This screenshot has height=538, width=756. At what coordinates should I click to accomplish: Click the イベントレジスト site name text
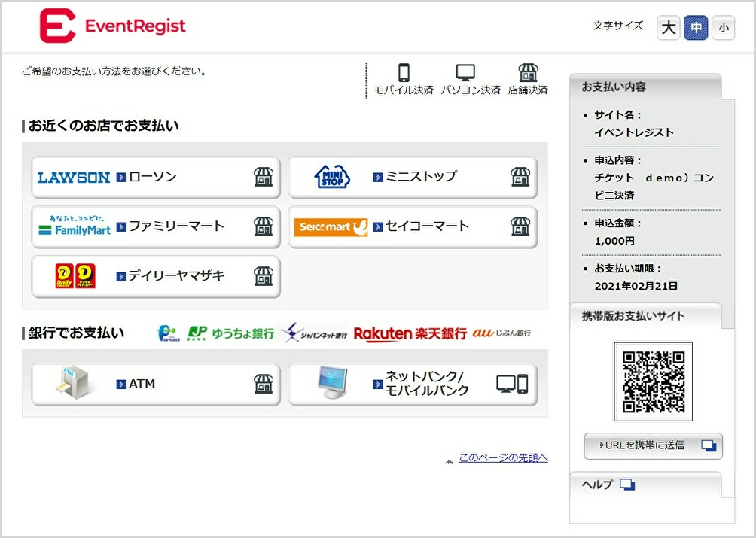coord(634,132)
